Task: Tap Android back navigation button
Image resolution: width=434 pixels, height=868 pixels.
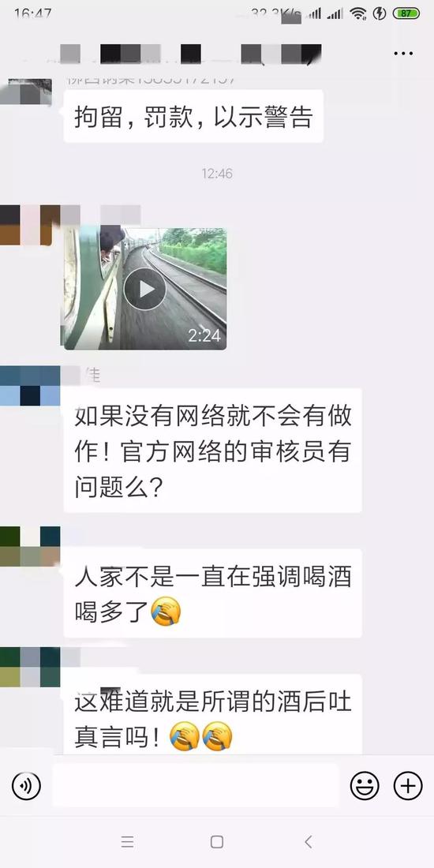Action: coord(309,842)
